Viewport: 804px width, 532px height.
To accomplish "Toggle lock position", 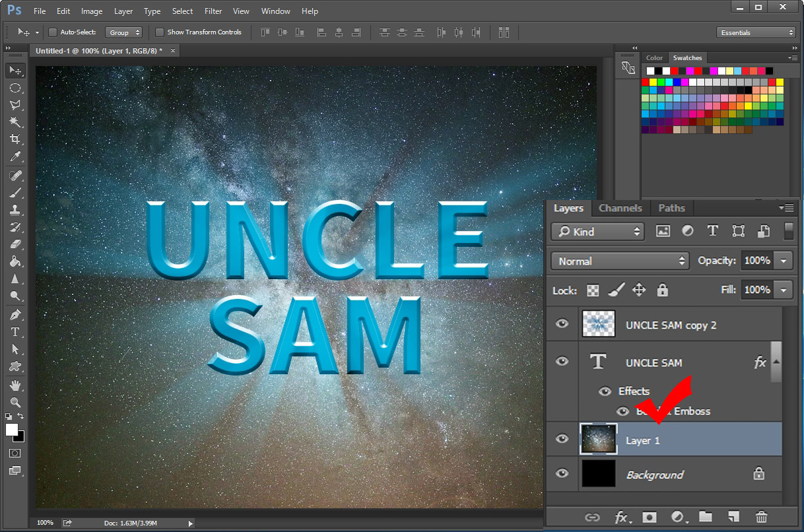I will 639,290.
